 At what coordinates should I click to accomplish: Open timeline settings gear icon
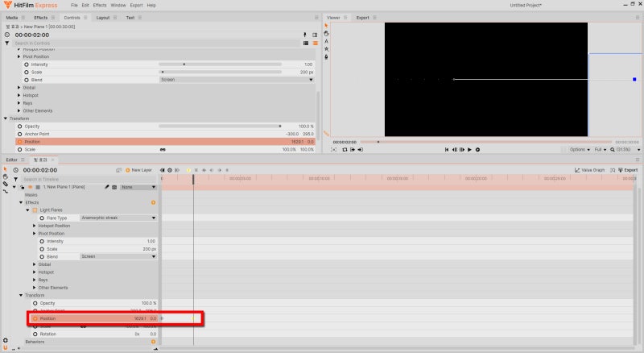pos(5,340)
